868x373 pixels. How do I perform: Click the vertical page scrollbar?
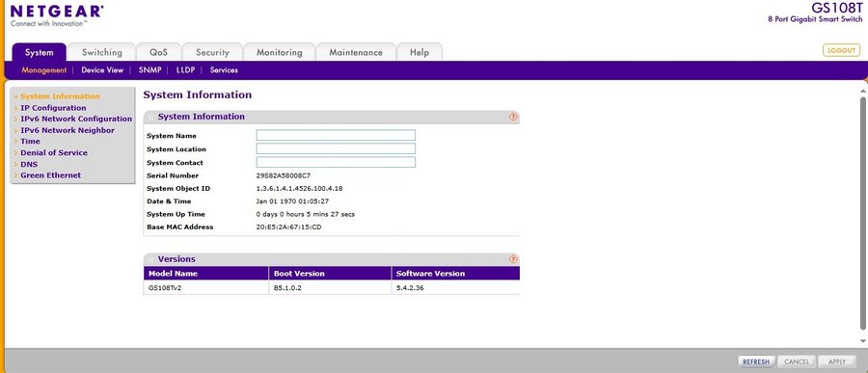pyautogui.click(x=862, y=213)
